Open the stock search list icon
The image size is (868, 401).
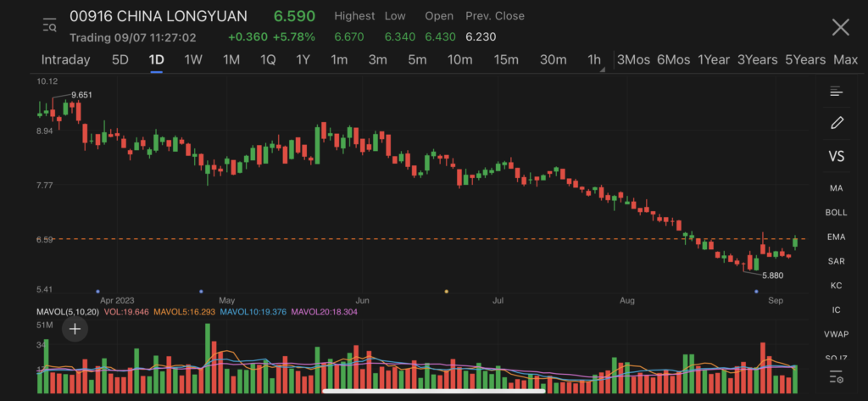click(x=50, y=25)
